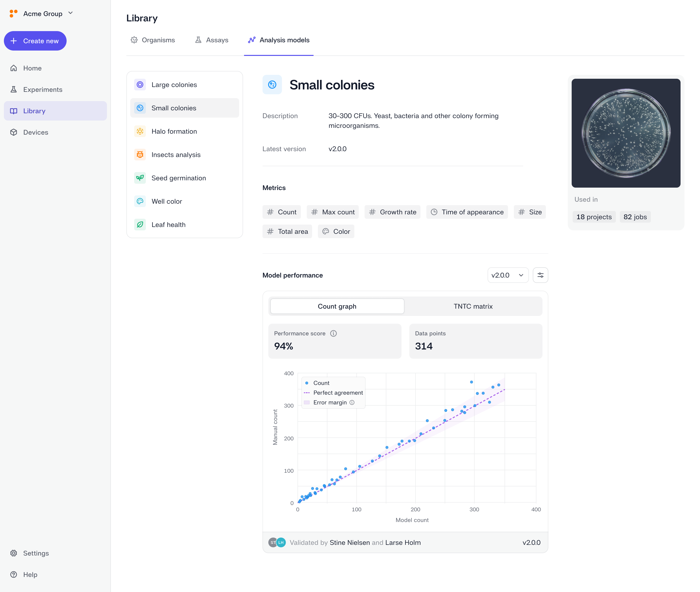Viewport: 700px width, 592px height.
Task: Click the Halo formation sun icon
Action: (140, 131)
